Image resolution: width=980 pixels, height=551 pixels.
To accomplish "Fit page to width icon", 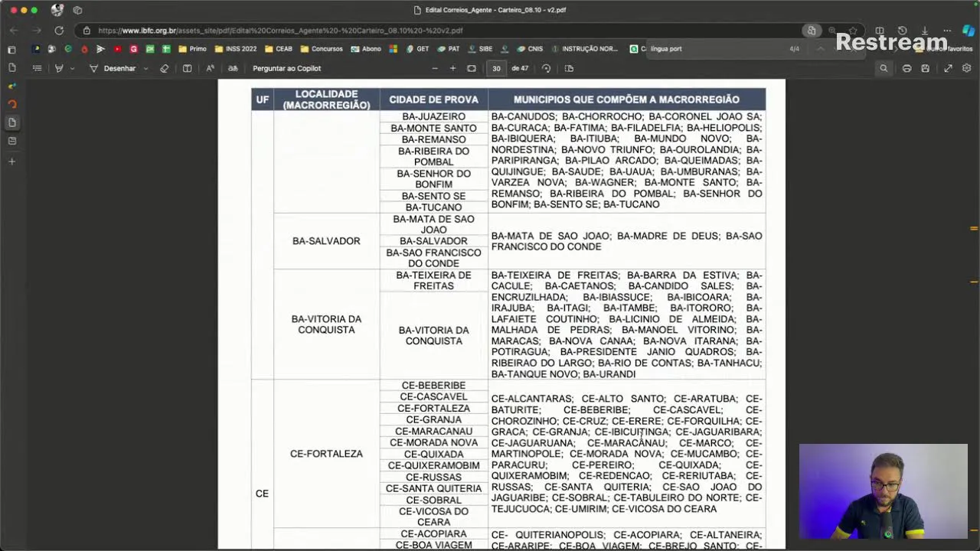I will [x=472, y=68].
